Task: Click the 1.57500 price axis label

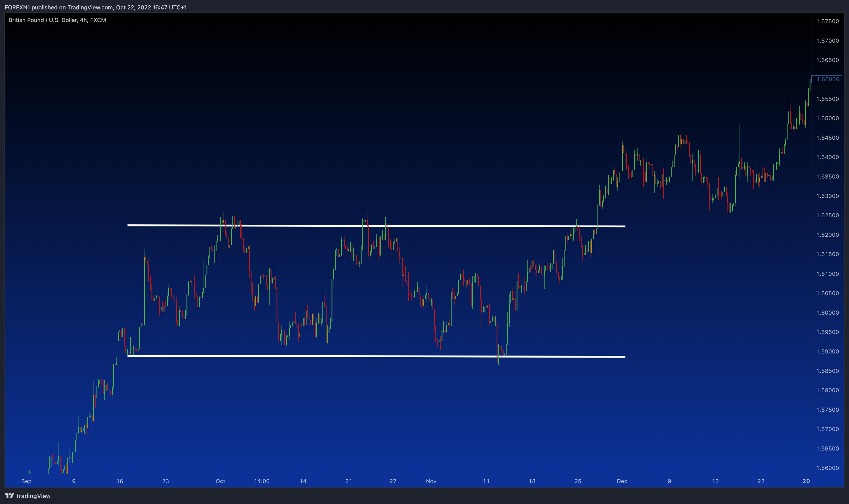Action: (827, 410)
